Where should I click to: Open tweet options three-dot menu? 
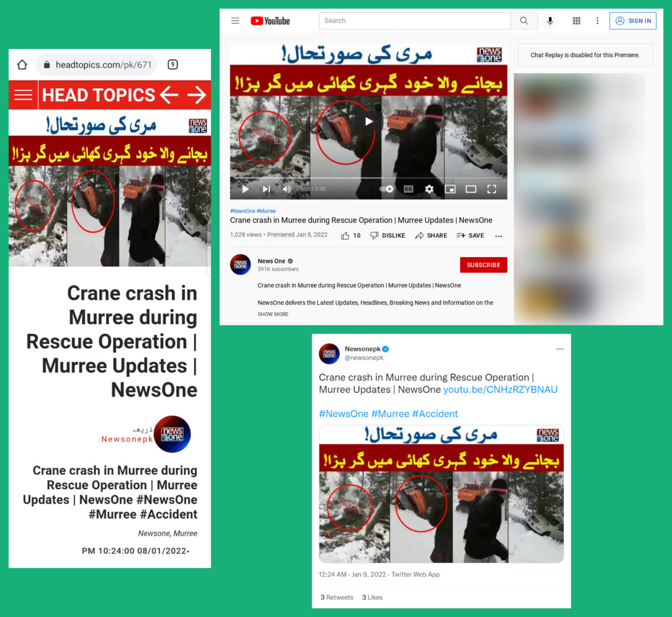[560, 349]
